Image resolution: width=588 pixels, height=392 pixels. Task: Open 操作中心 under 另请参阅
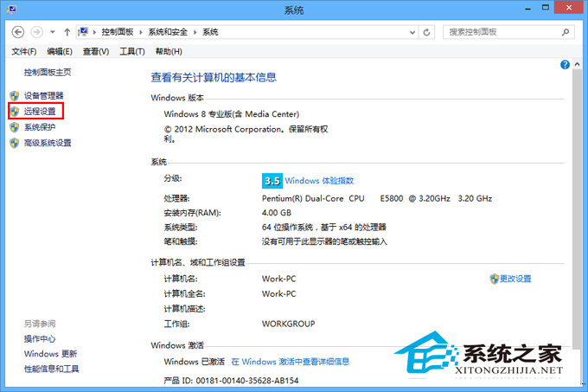coord(40,338)
